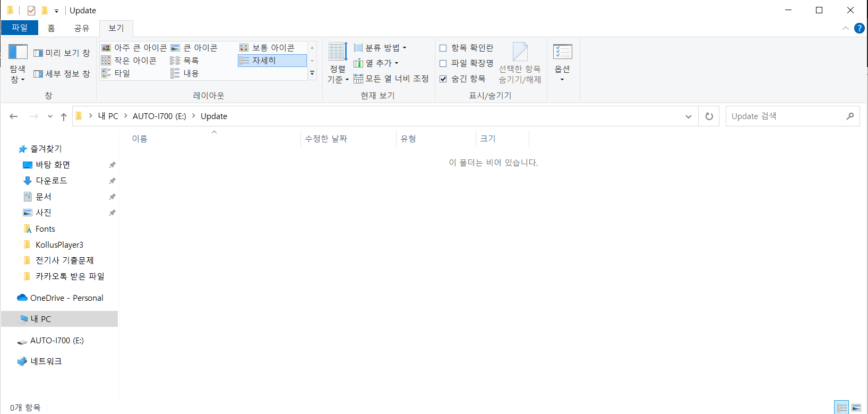Open the navigation pane (탐색 창) menu

pos(18,64)
